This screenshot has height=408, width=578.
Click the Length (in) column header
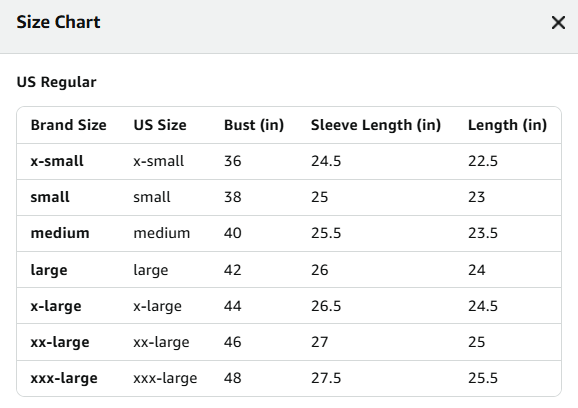click(x=508, y=125)
